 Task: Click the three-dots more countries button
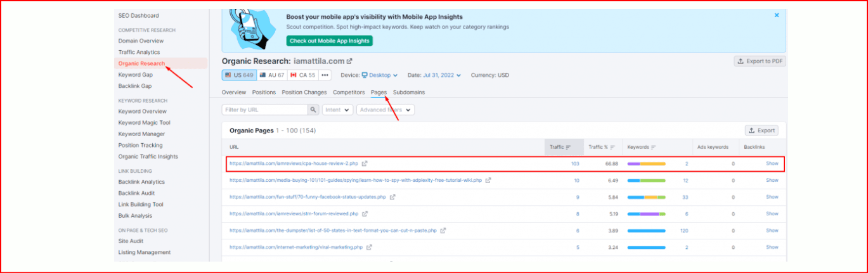(325, 75)
